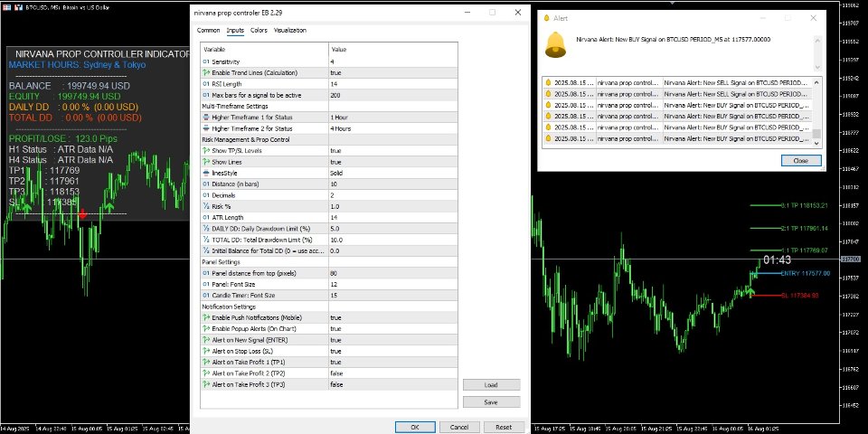Toggle Alert on Take Profit 3 false value

click(393, 384)
